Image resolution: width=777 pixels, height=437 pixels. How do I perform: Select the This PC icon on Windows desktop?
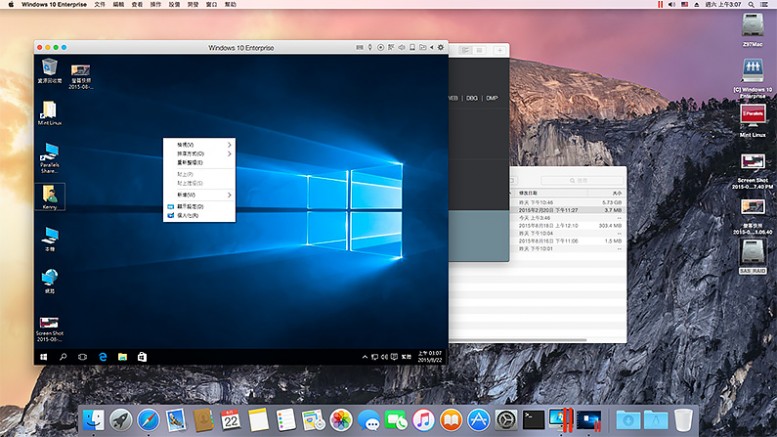[x=50, y=239]
